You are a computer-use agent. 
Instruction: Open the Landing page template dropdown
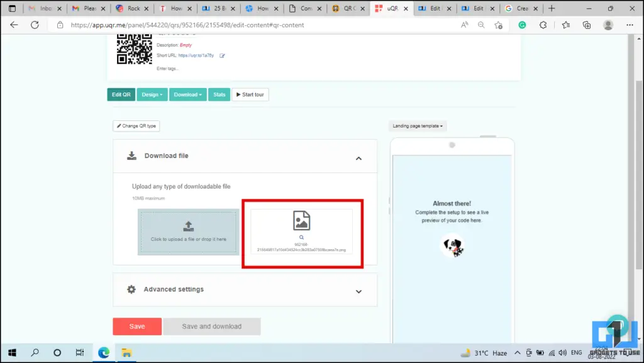point(417,125)
